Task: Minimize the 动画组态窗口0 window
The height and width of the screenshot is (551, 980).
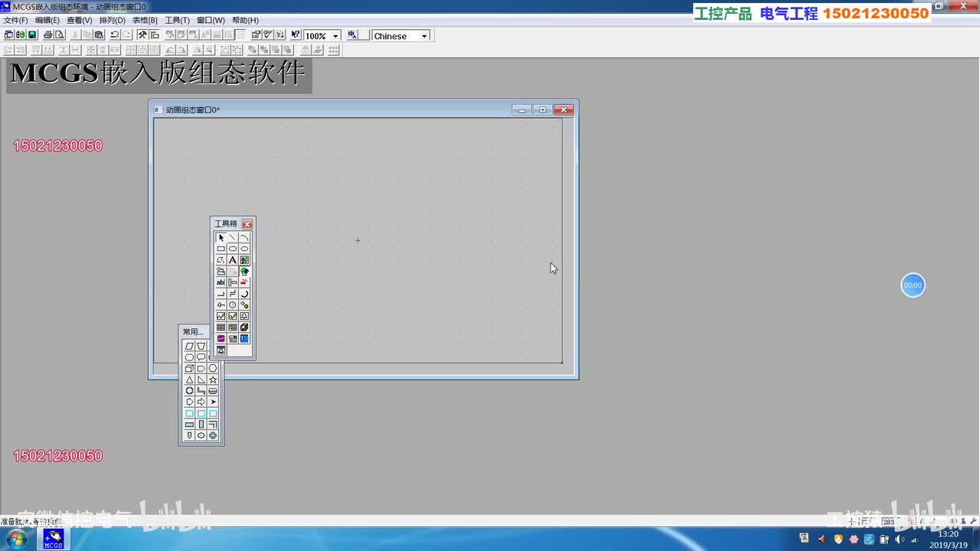Action: tap(522, 109)
